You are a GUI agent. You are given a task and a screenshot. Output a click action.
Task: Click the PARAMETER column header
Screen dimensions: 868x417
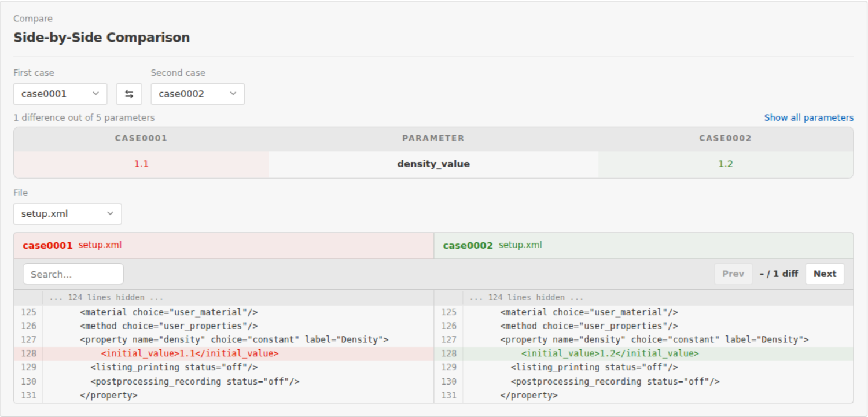(x=433, y=139)
